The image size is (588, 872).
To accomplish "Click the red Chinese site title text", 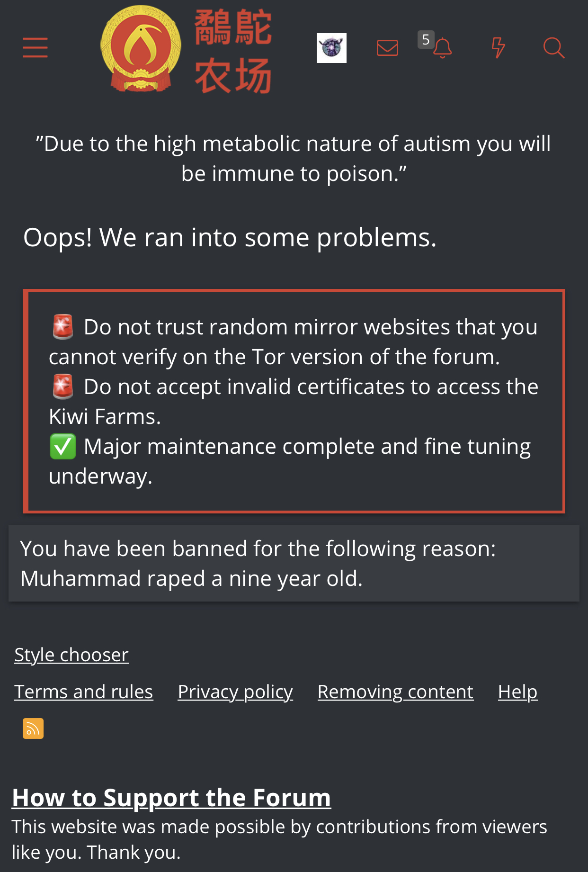I will click(233, 51).
